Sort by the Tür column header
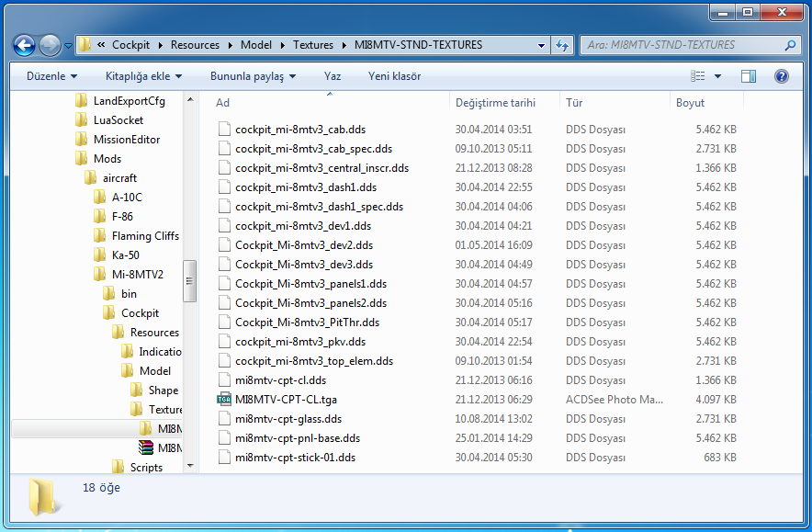 tap(574, 103)
